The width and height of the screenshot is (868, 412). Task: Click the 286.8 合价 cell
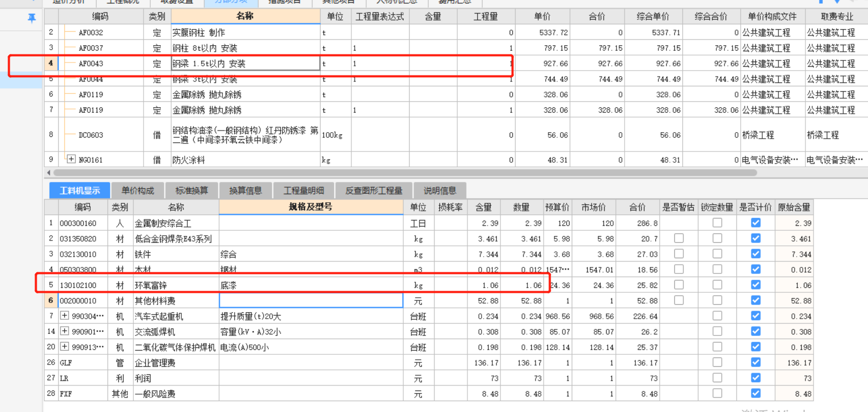click(638, 223)
